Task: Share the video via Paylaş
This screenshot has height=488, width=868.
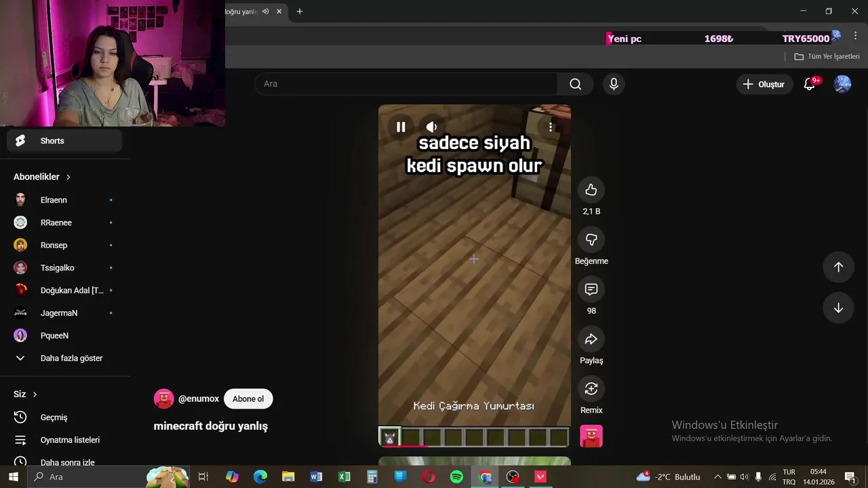Action: click(591, 339)
